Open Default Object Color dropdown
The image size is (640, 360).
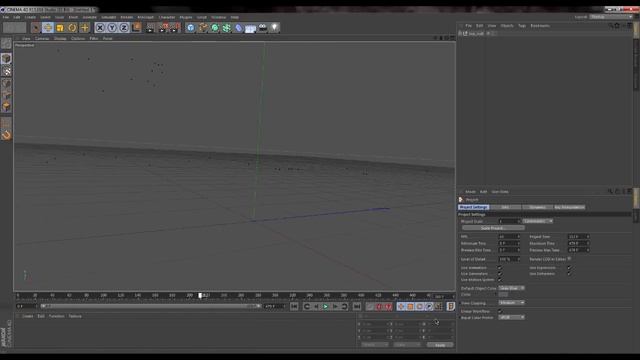pyautogui.click(x=511, y=288)
